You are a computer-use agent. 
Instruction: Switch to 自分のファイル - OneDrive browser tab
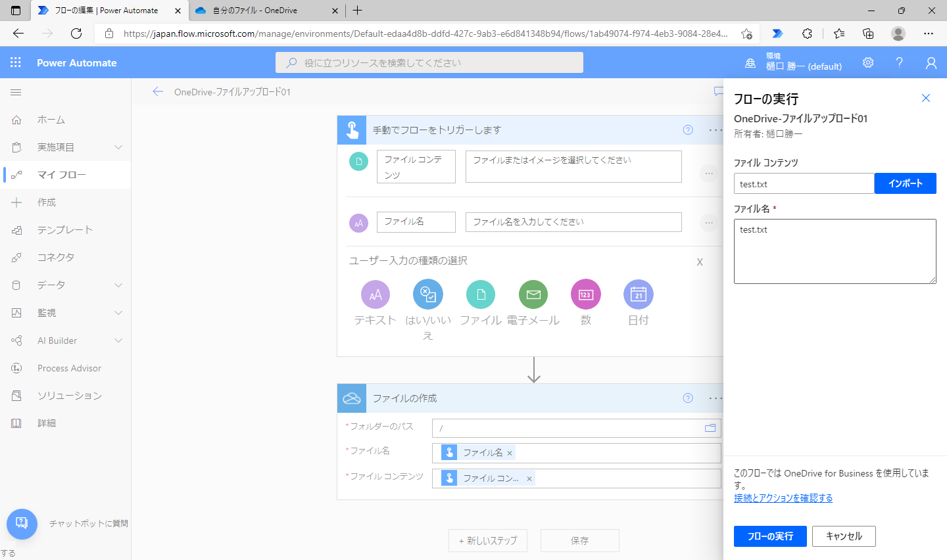(x=267, y=11)
